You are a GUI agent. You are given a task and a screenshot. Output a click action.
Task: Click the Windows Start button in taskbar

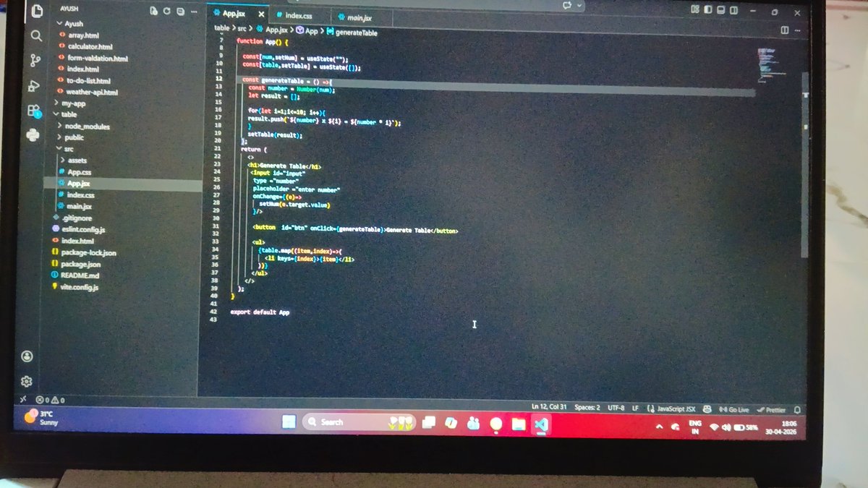click(x=289, y=421)
